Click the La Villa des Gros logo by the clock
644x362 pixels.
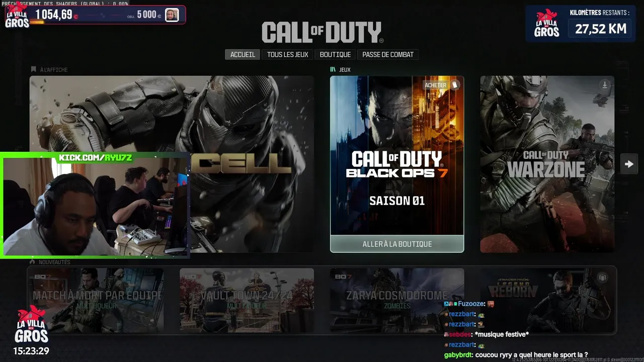click(31, 324)
